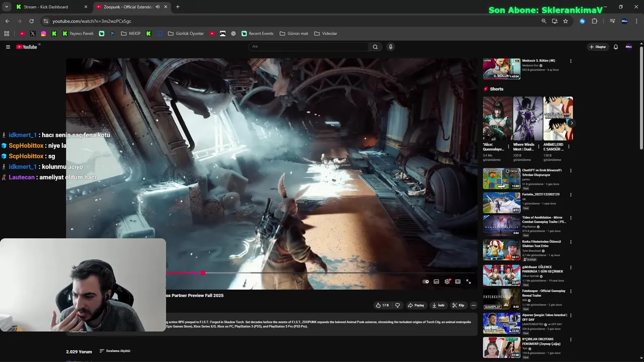Open the Where Winds Meet short thumbnail
Screen dimensions: 644x362
pos(528,119)
